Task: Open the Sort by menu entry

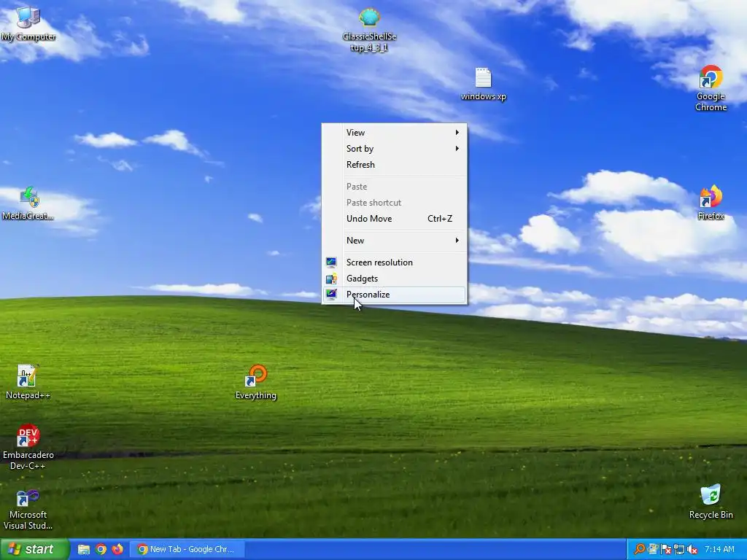Action: [x=394, y=149]
